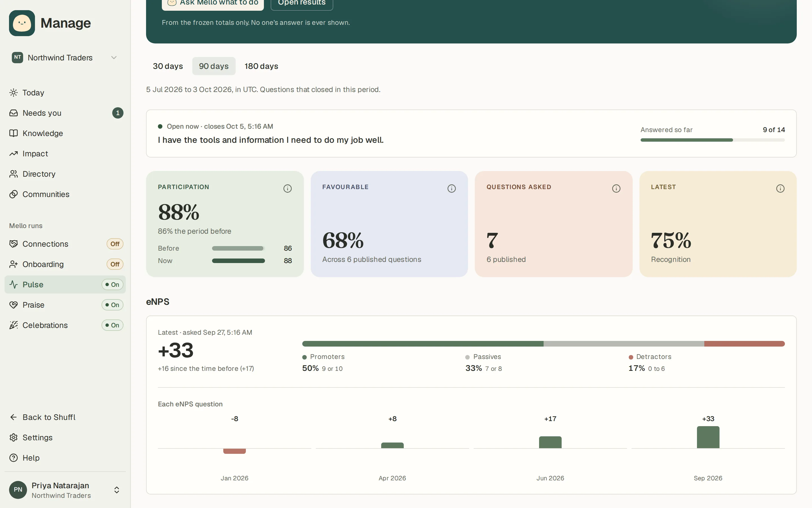Open the Impact sidebar link
Screen dimensions: 812x508
pos(65,154)
